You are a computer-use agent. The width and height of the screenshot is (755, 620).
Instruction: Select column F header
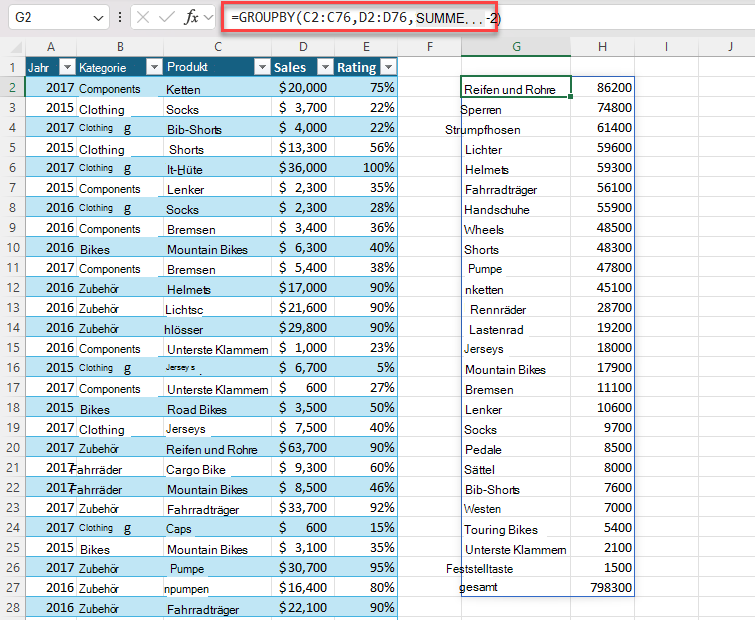pos(430,47)
